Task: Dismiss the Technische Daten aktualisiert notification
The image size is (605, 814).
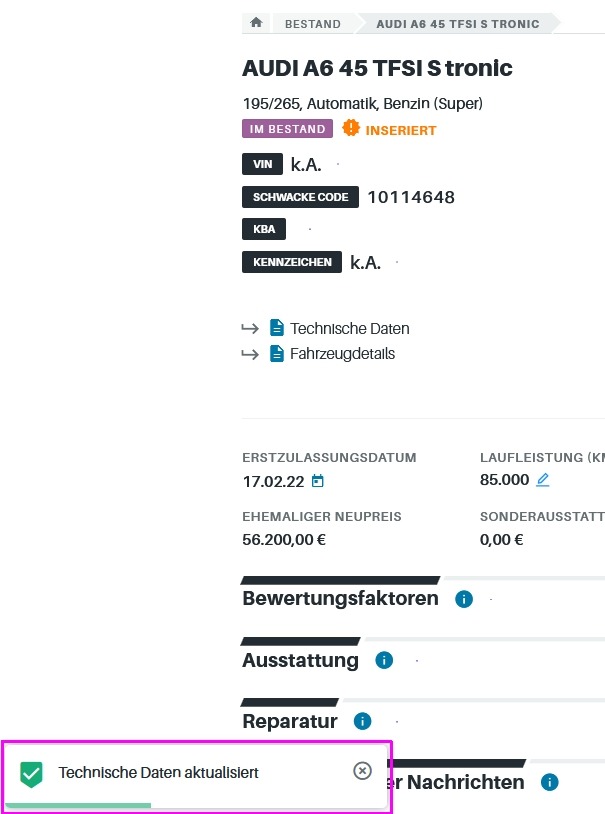Action: click(362, 771)
